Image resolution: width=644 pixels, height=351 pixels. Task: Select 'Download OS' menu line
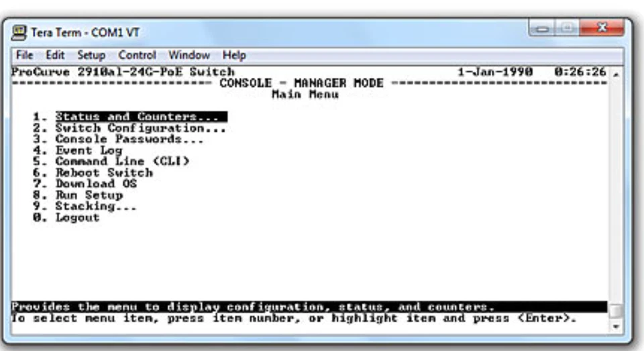pos(85,184)
